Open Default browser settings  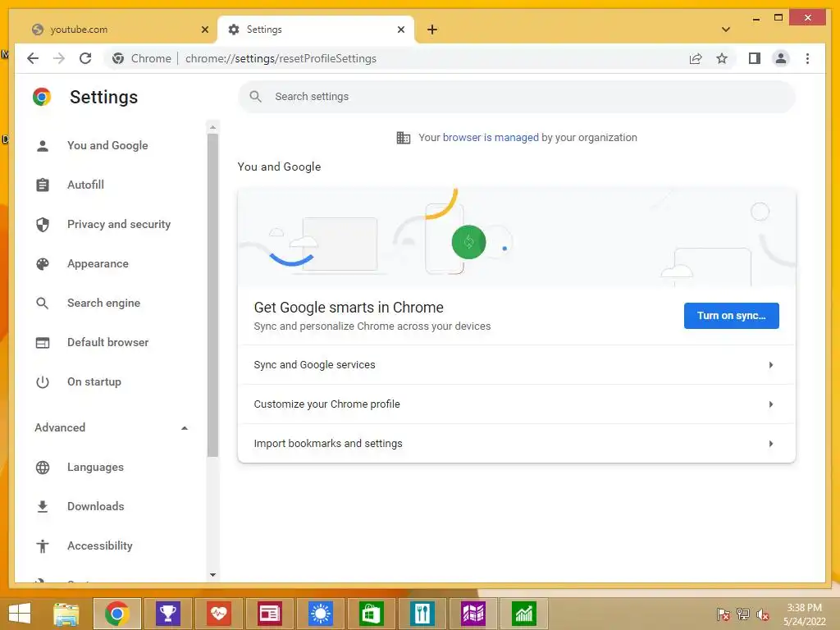click(107, 342)
